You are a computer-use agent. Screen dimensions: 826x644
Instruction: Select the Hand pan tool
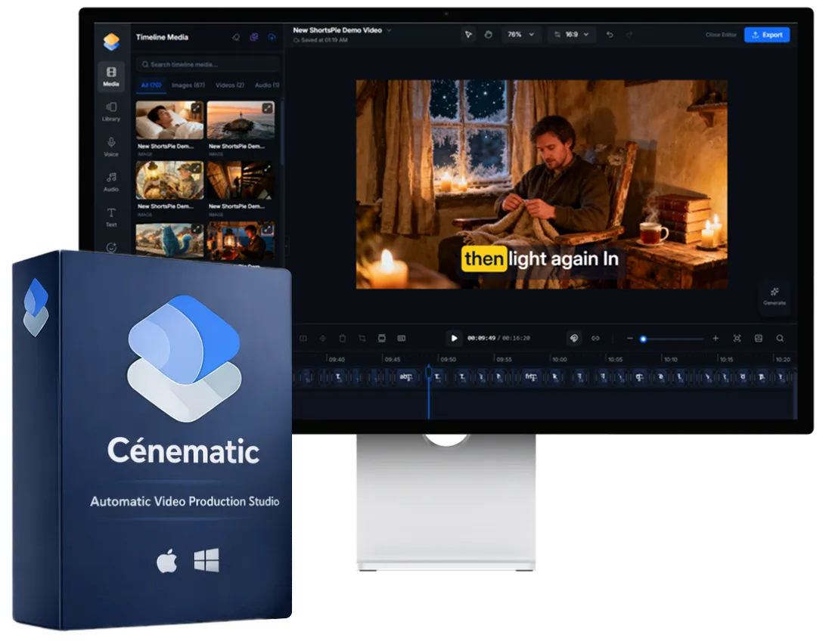(x=490, y=34)
